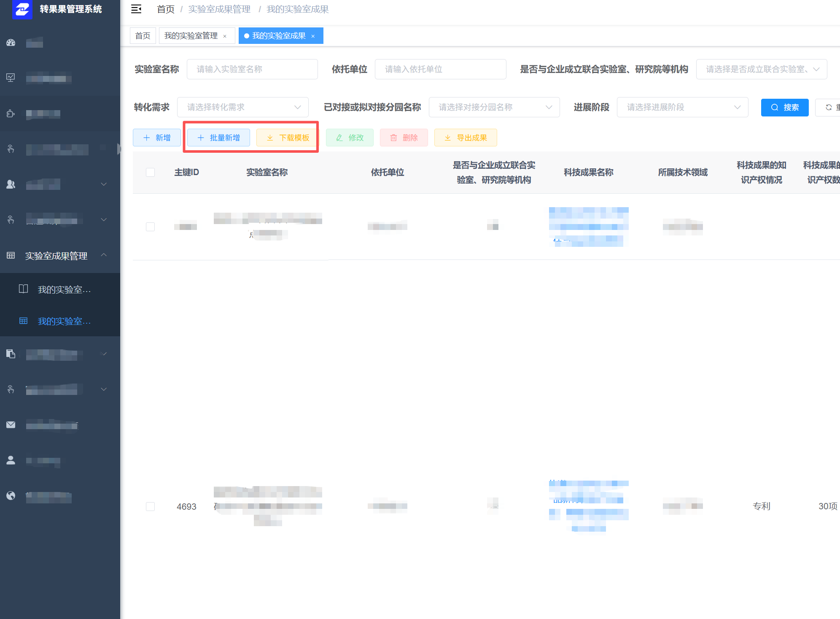Close the 我的实验室成果 tab
This screenshot has width=840, height=619.
pyautogui.click(x=313, y=35)
